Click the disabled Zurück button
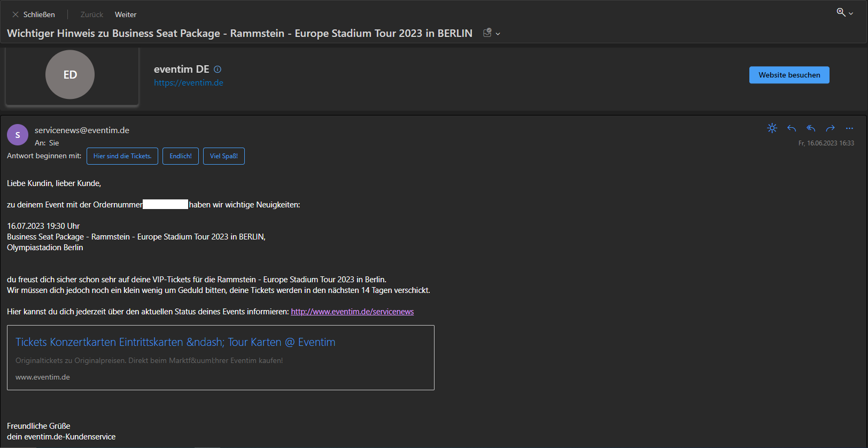The image size is (868, 448). 92,14
